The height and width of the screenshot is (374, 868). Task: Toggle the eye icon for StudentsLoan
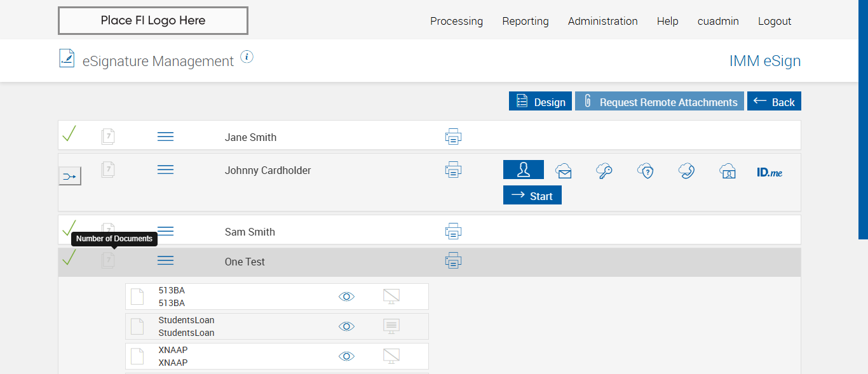coord(346,326)
